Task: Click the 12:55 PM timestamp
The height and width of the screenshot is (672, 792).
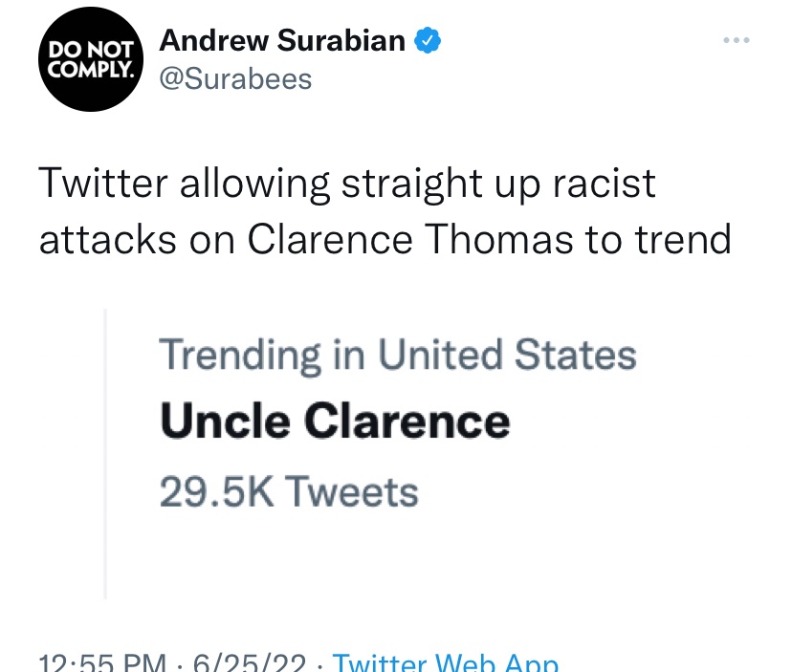Action: coord(102,662)
